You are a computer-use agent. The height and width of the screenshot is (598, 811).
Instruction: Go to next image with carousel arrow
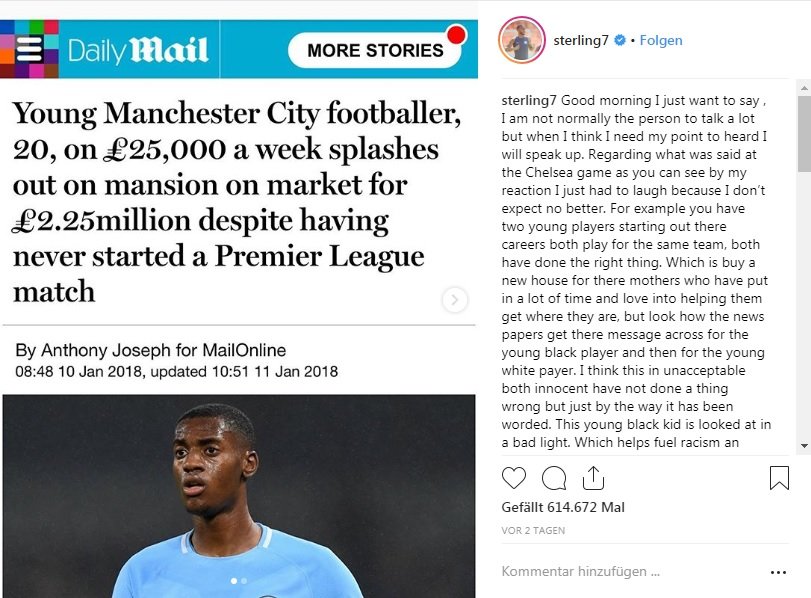point(455,300)
